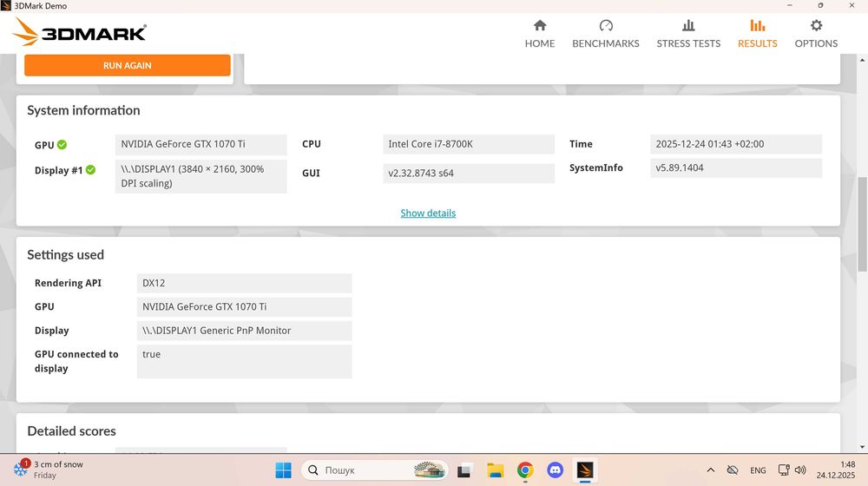Switch the ENG input language
The height and width of the screenshot is (486, 868).
coord(758,470)
